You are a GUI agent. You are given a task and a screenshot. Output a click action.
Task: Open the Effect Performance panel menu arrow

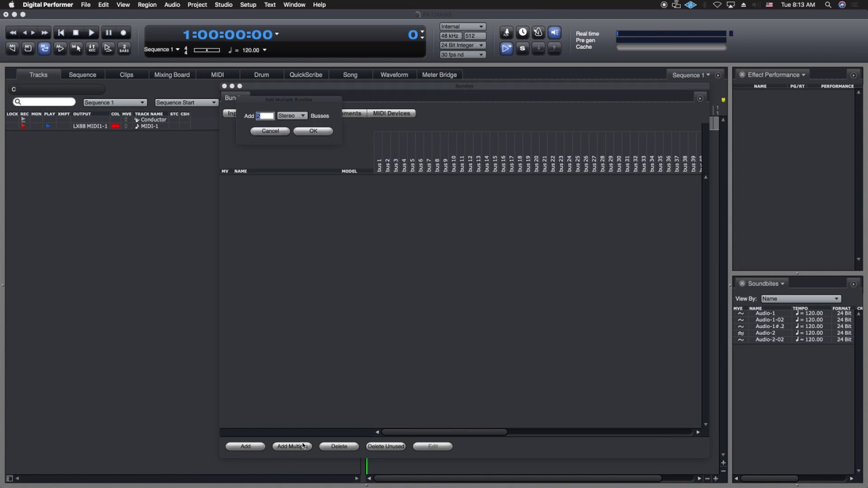804,75
